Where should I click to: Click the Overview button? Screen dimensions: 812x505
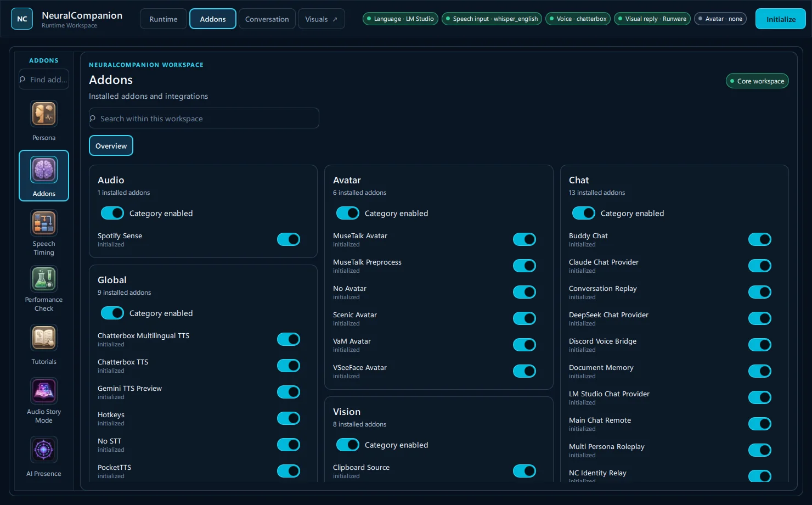[x=111, y=145]
